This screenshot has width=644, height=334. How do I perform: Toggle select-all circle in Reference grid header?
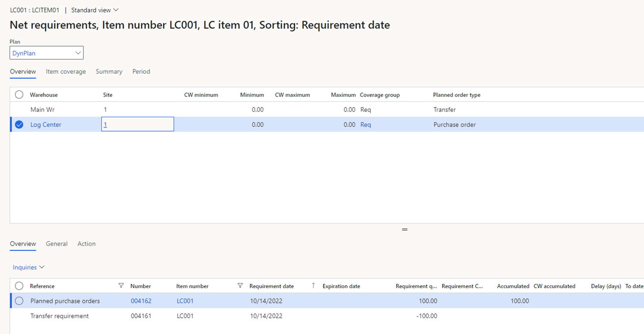19,286
